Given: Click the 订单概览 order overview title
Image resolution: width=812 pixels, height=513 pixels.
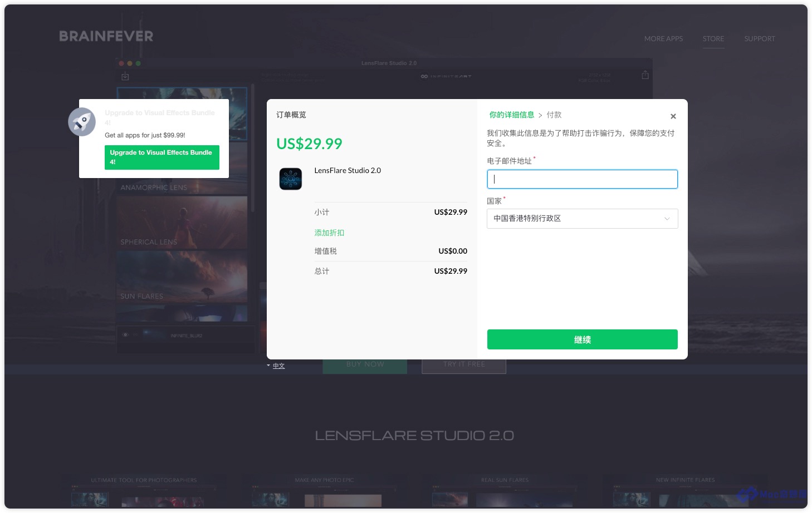Looking at the screenshot, I should pyautogui.click(x=291, y=115).
